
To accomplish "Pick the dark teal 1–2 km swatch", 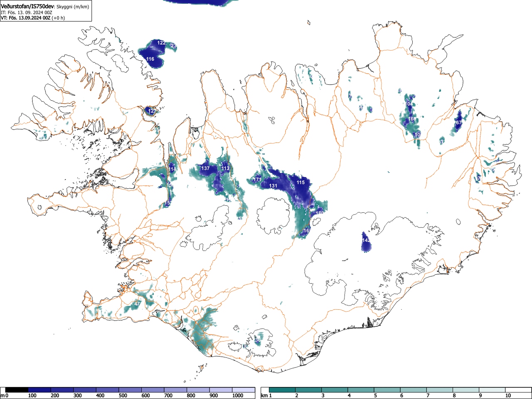I will pos(282,390).
